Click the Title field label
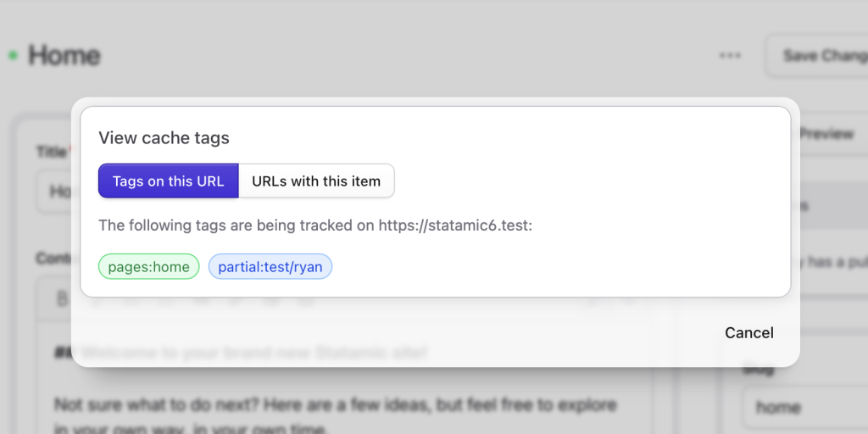Image resolution: width=868 pixels, height=434 pixels. click(x=51, y=152)
